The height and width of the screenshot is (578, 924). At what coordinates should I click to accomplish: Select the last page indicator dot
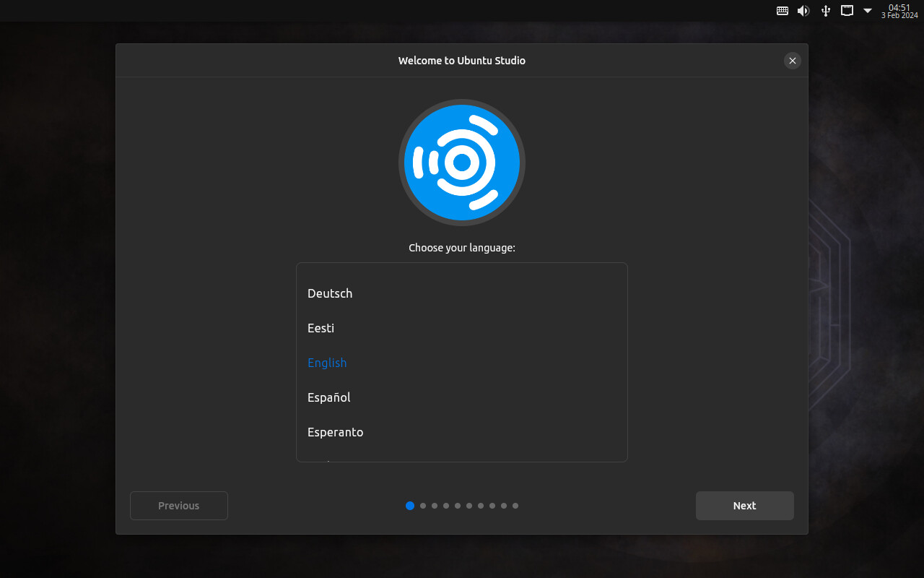515,506
